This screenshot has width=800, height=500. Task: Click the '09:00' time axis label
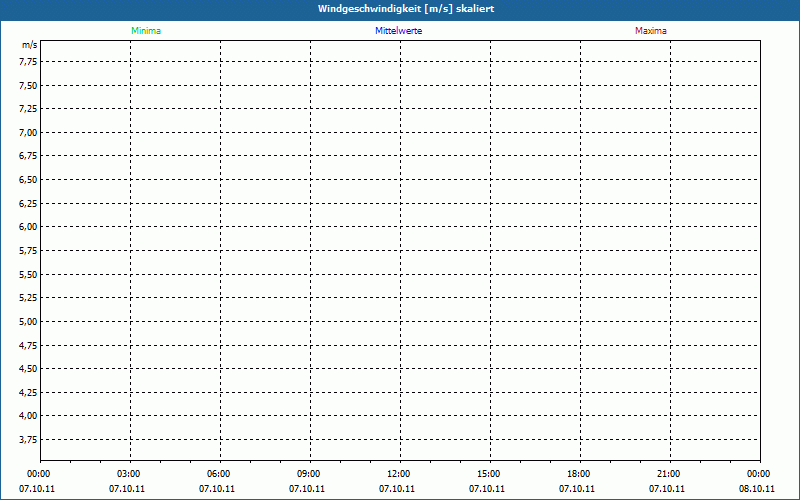[x=308, y=474]
